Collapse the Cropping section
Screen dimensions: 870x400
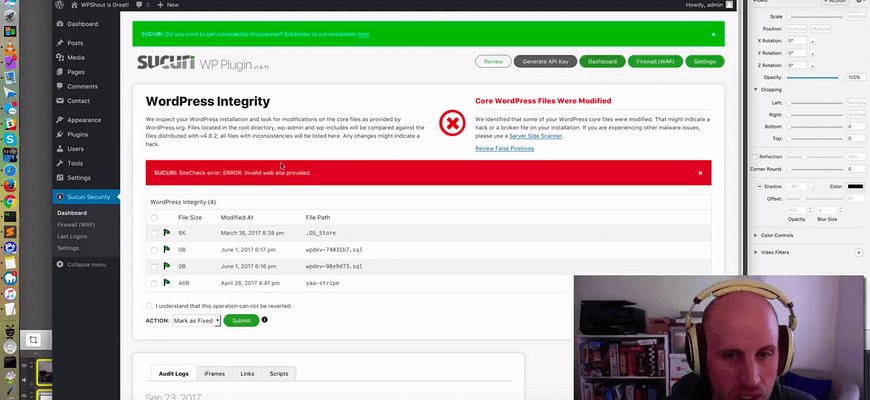point(756,89)
